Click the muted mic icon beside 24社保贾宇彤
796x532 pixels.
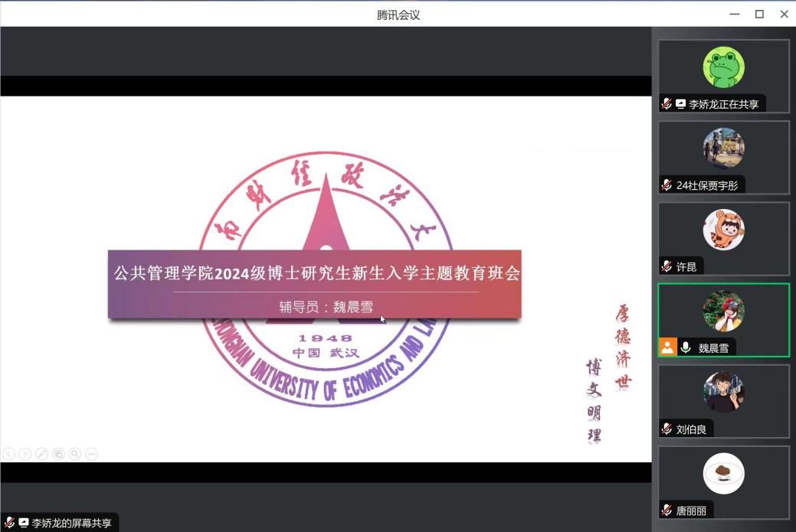667,185
